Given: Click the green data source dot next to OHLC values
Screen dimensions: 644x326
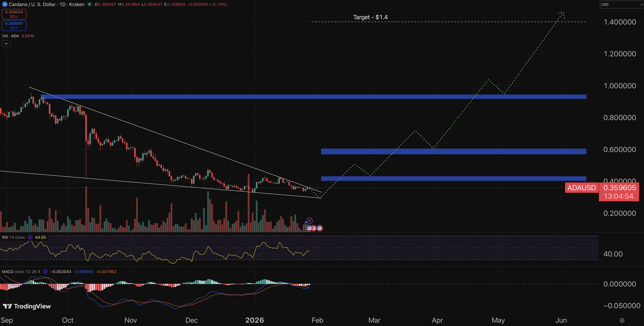Looking at the screenshot, I should (x=89, y=4).
